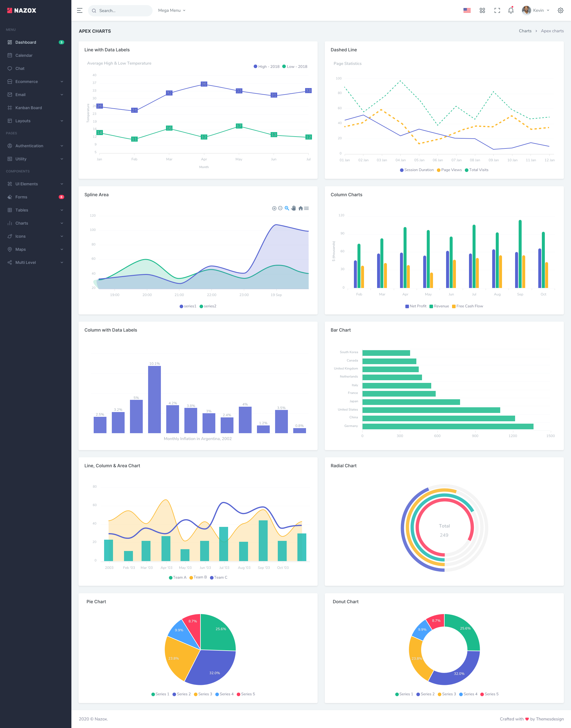Zoom out on Spline Area chart
The width and height of the screenshot is (571, 728).
coord(280,208)
